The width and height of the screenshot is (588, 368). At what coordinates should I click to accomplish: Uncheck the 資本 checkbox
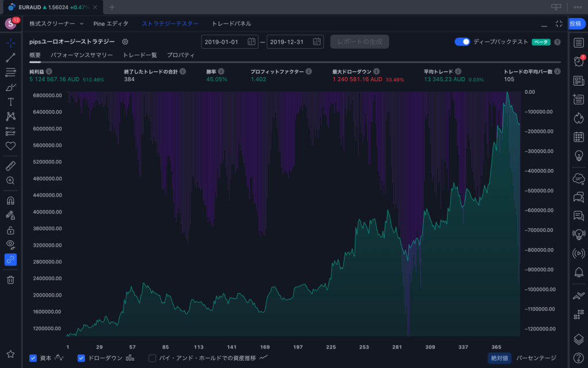[33, 358]
